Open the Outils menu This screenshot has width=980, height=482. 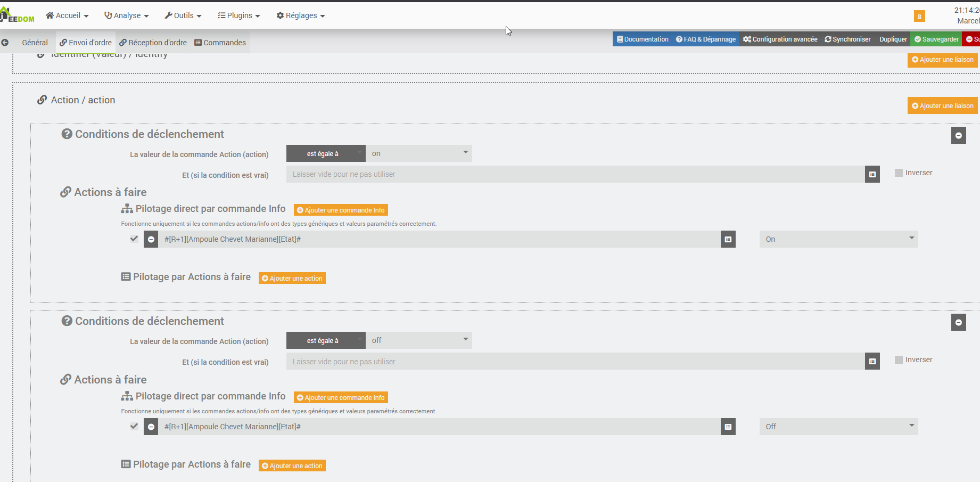[x=183, y=15]
